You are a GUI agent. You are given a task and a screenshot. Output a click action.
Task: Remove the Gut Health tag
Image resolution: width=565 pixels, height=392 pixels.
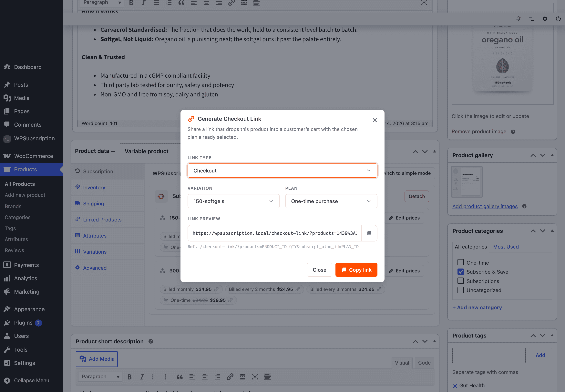coord(455,386)
